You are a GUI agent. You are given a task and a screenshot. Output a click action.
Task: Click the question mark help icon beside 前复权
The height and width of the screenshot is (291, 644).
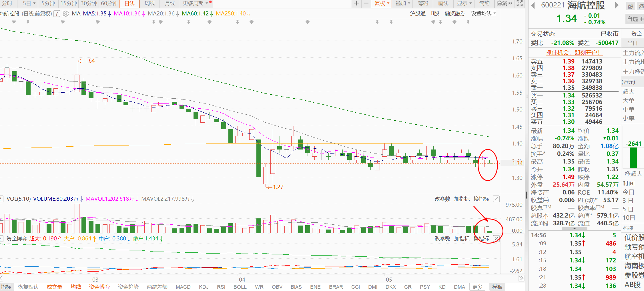pos(57,13)
